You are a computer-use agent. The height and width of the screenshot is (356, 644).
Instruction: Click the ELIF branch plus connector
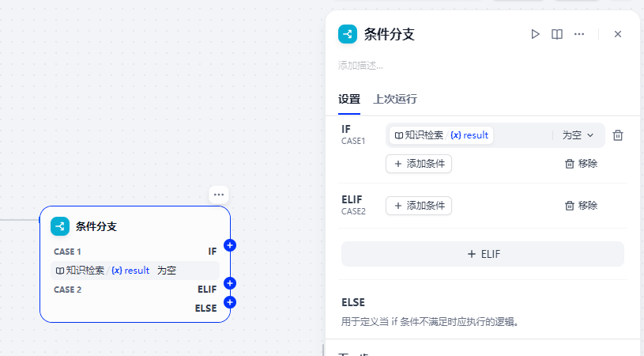230,283
